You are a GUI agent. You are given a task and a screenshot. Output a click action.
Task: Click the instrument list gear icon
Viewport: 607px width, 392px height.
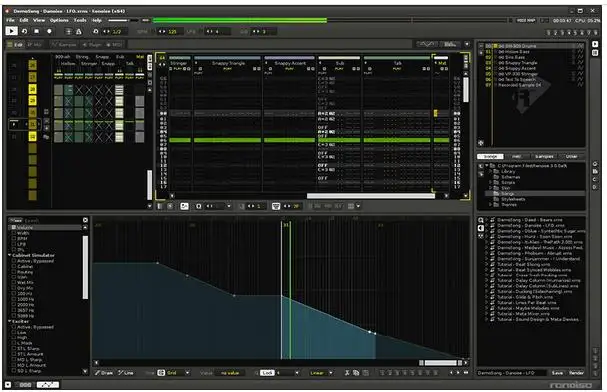[481, 142]
